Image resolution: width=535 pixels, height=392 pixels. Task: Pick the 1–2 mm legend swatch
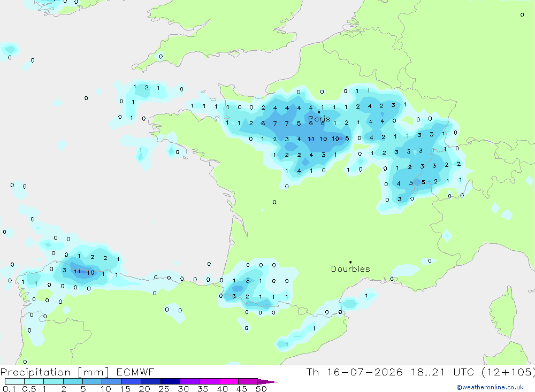pyautogui.click(x=53, y=381)
